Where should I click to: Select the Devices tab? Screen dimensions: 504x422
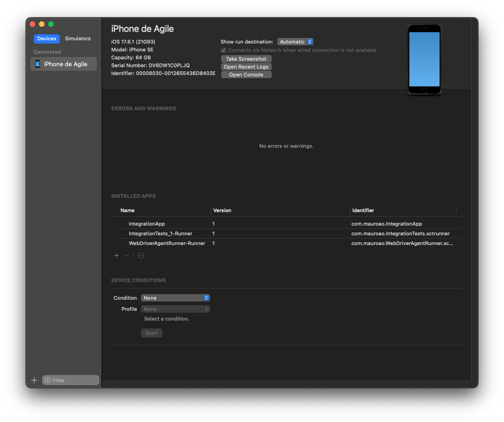pos(46,38)
